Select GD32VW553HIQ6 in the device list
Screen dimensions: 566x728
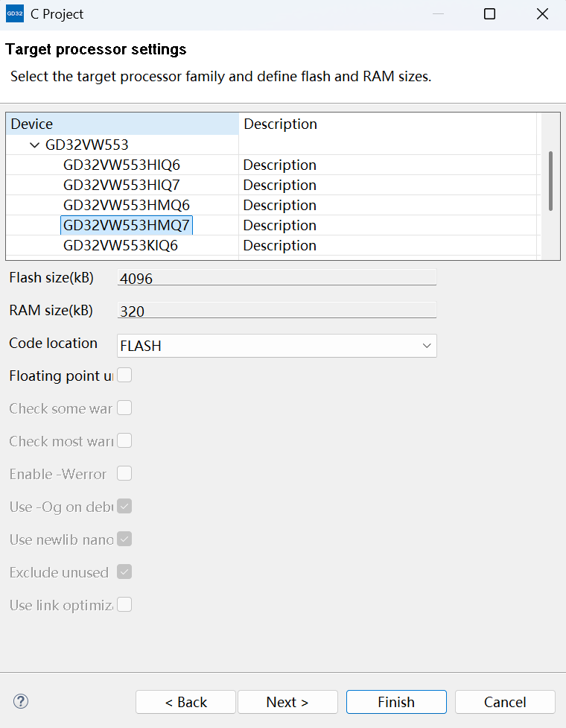121,165
